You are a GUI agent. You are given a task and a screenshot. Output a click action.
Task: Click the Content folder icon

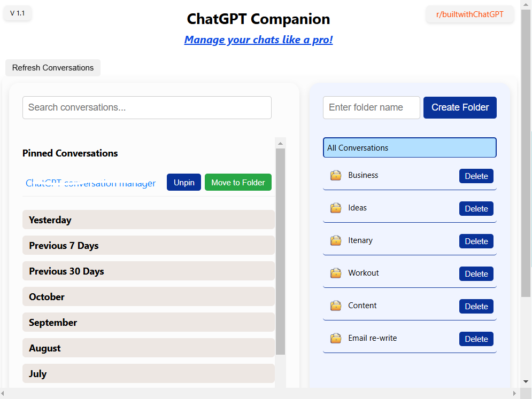336,306
